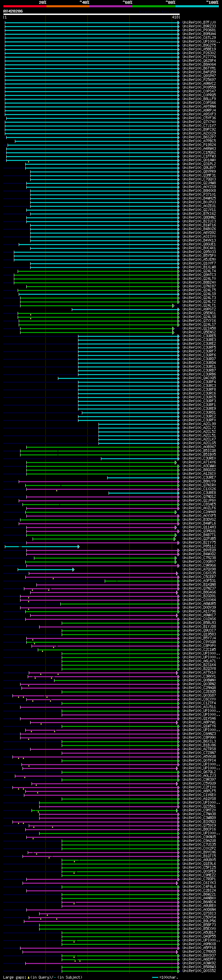Click the label UniRef100_A2CLG5

(199, 443)
